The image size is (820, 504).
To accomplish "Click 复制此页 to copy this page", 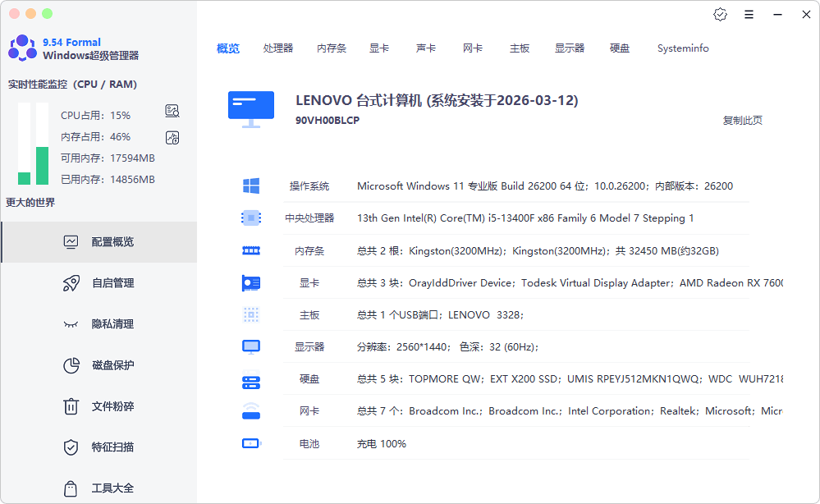I will tap(743, 120).
